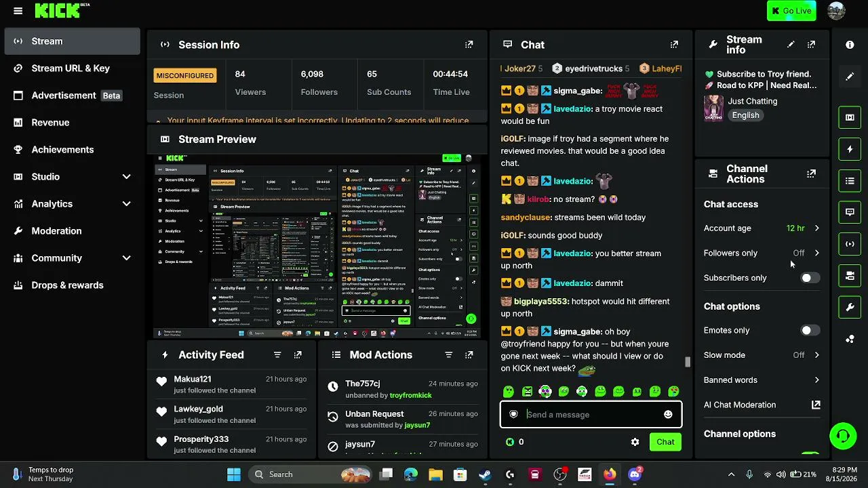Toggle Stream Preview widget in right rail
This screenshot has height=488, width=868.
click(850, 117)
